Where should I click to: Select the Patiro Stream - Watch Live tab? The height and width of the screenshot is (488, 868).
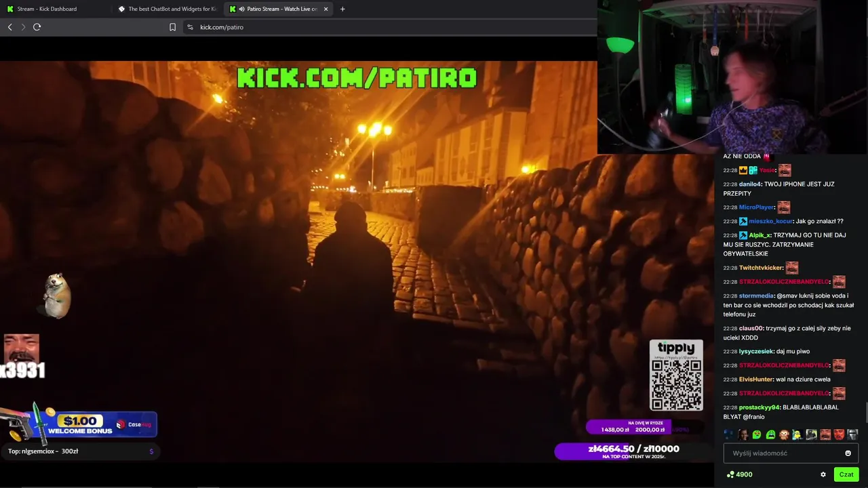pyautogui.click(x=278, y=9)
